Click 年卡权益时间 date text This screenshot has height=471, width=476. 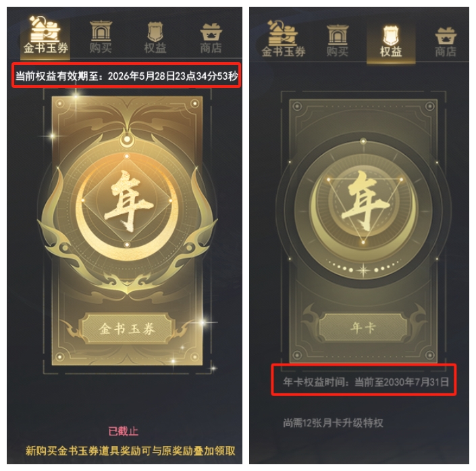(x=366, y=382)
